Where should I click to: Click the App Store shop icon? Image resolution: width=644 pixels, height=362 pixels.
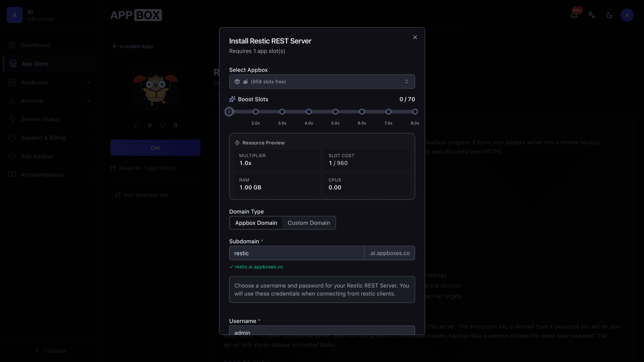click(x=13, y=63)
